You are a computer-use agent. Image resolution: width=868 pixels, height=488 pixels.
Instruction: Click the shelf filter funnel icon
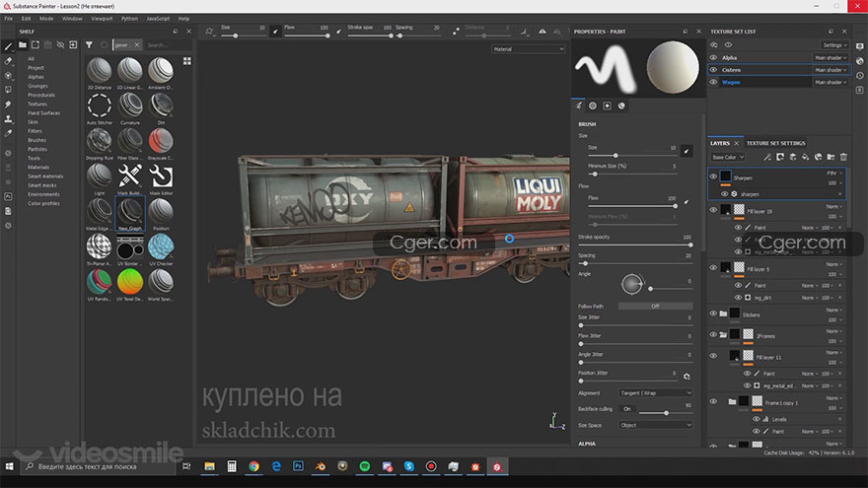click(89, 44)
